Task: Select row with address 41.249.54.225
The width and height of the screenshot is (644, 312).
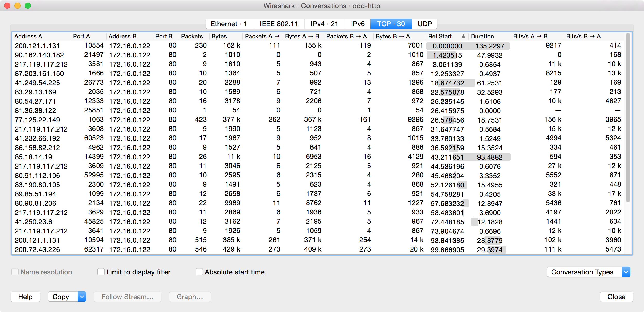Action: (318, 83)
